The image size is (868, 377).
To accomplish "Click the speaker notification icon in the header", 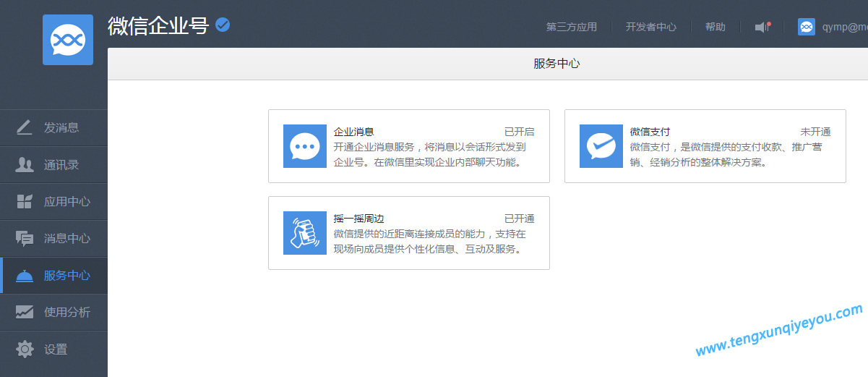I will click(x=762, y=27).
